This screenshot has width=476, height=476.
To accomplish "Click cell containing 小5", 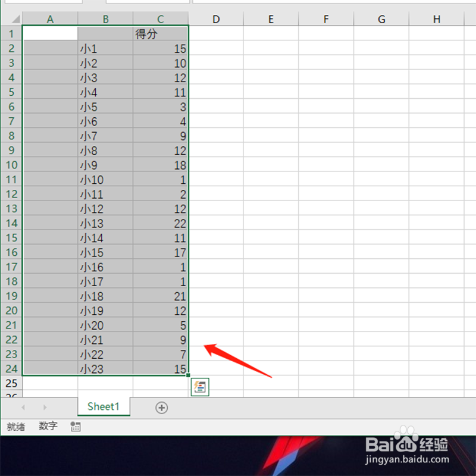I will click(x=105, y=107).
